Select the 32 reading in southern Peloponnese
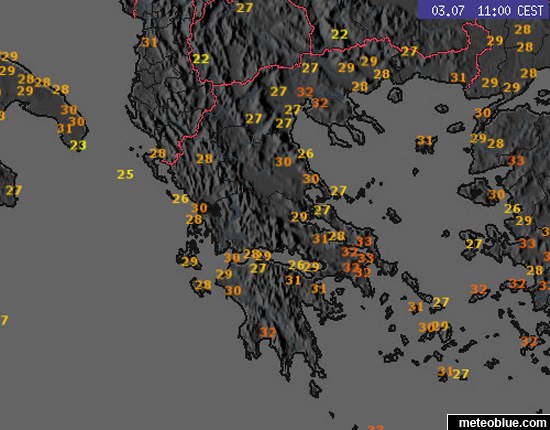The image size is (550, 430). pyautogui.click(x=268, y=332)
